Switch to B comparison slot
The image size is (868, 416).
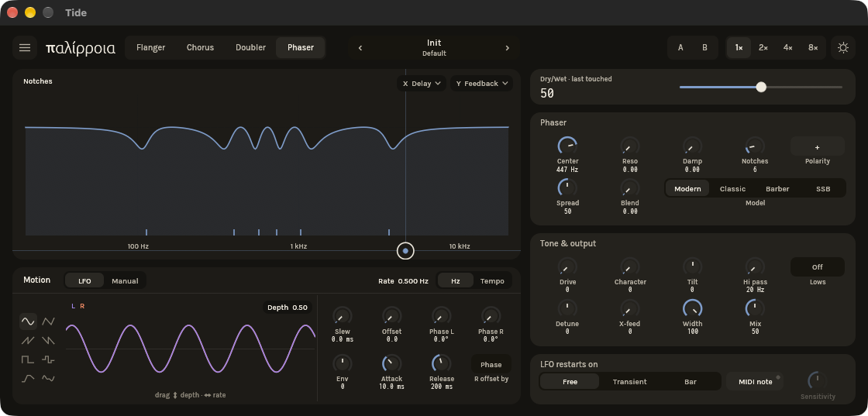point(704,47)
